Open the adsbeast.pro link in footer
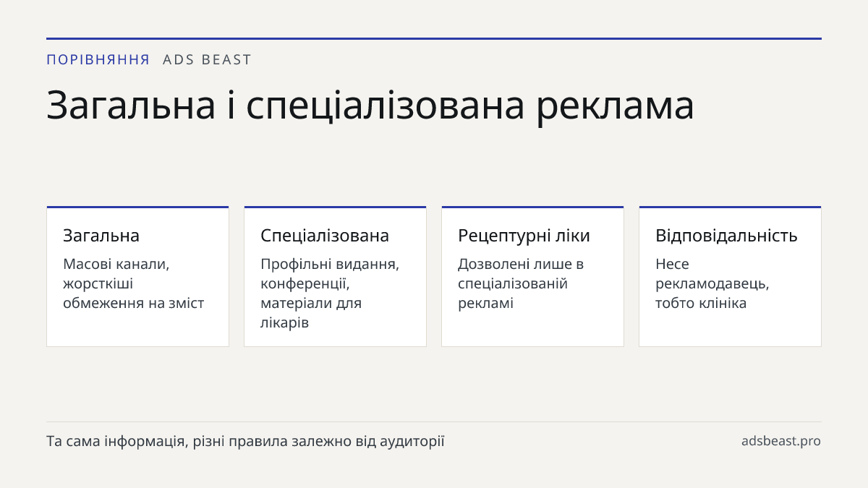868x488 pixels. pos(781,441)
